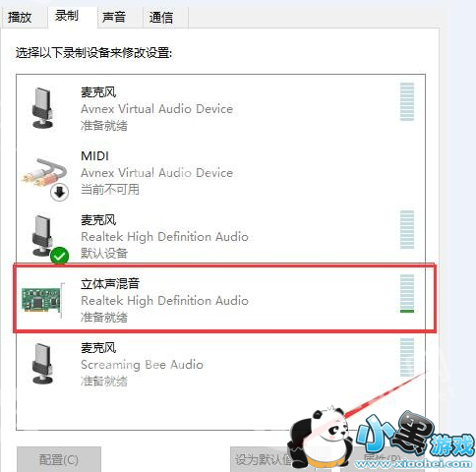
Task: Click the stereo mix sound card icon
Action: pyautogui.click(x=42, y=299)
